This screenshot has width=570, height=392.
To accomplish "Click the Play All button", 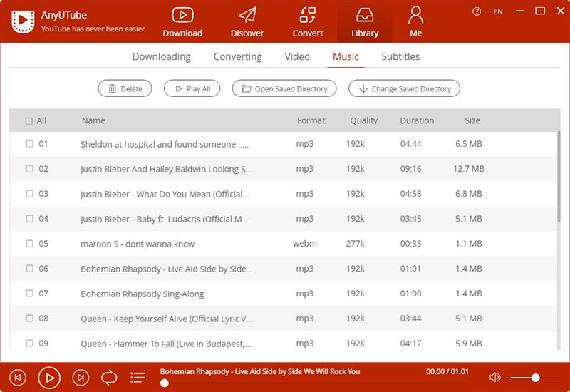I will (192, 88).
